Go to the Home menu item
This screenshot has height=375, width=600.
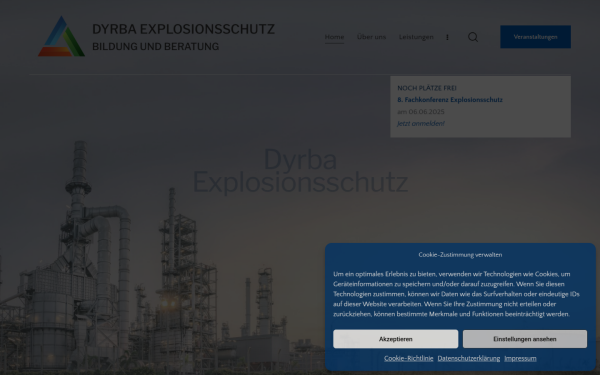pyautogui.click(x=334, y=37)
